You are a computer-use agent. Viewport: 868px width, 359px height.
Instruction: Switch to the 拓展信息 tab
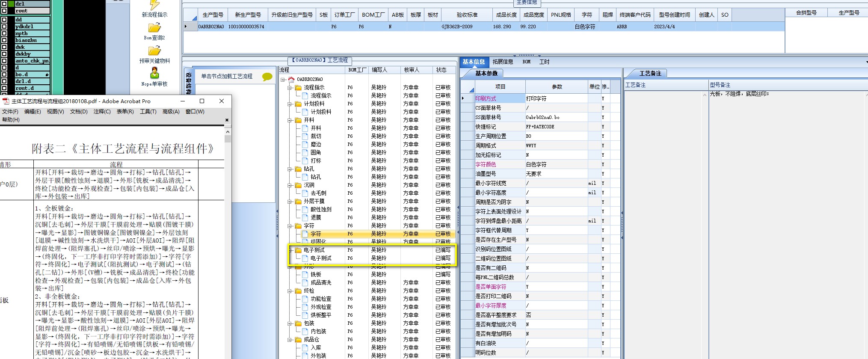(503, 62)
